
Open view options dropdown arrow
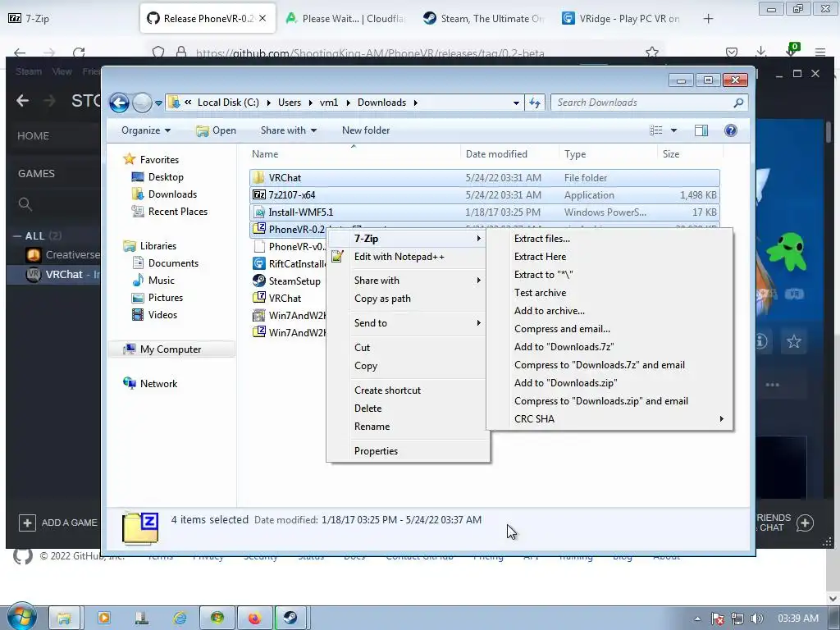[674, 130]
